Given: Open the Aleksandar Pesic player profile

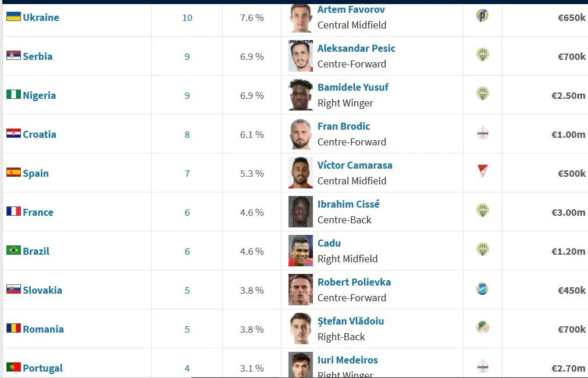Looking at the screenshot, I should (356, 48).
